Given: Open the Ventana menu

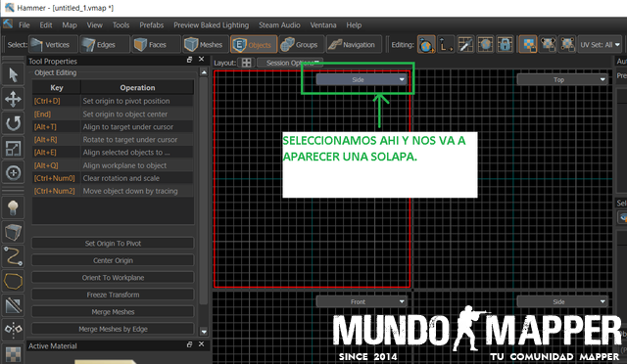Looking at the screenshot, I should 323,24.
